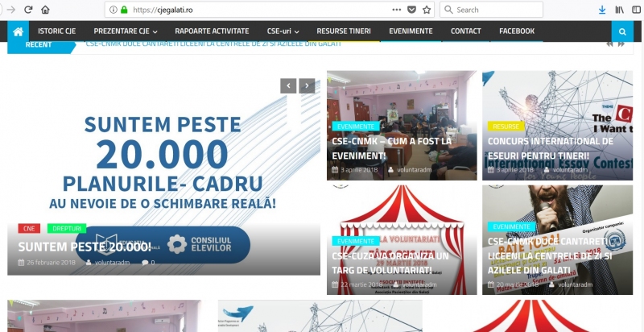Open the browser downloads arrow

pos(602,10)
